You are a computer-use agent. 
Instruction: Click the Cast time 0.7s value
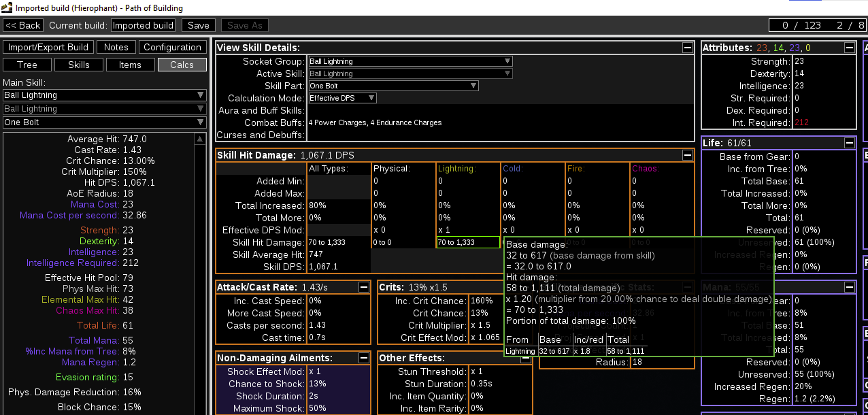318,337
